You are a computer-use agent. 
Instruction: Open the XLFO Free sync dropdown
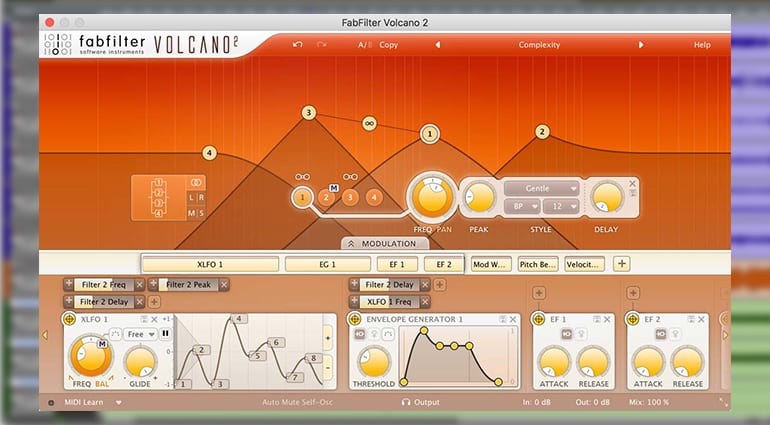coord(140,334)
